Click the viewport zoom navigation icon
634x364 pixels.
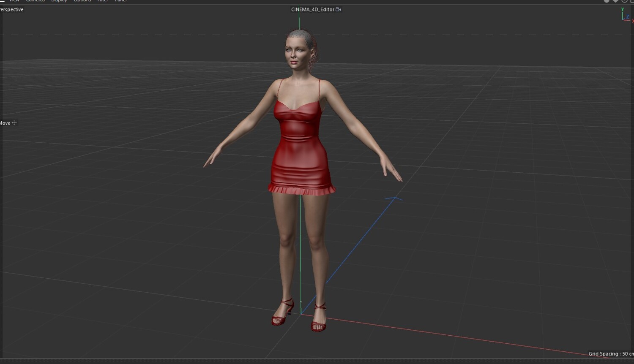click(615, 1)
